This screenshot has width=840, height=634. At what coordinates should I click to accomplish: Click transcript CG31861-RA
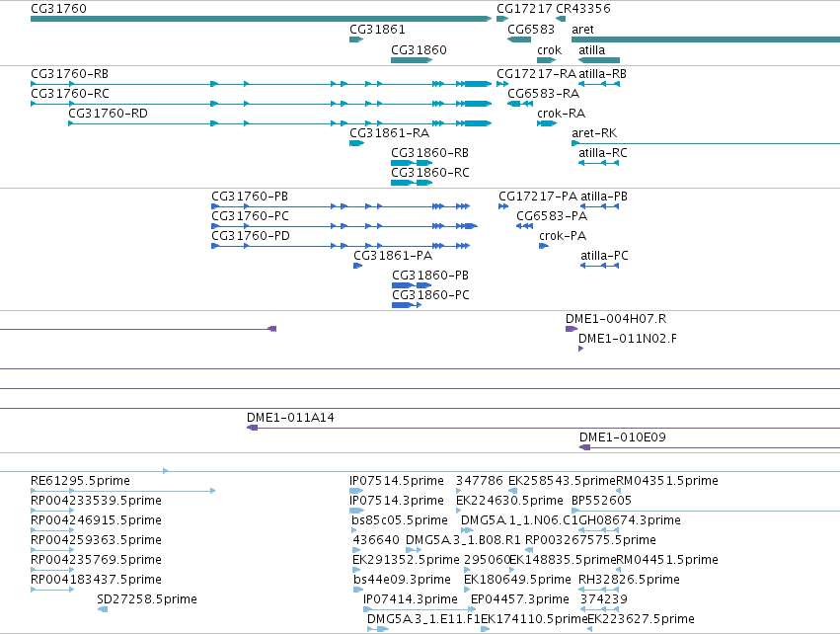tap(356, 143)
